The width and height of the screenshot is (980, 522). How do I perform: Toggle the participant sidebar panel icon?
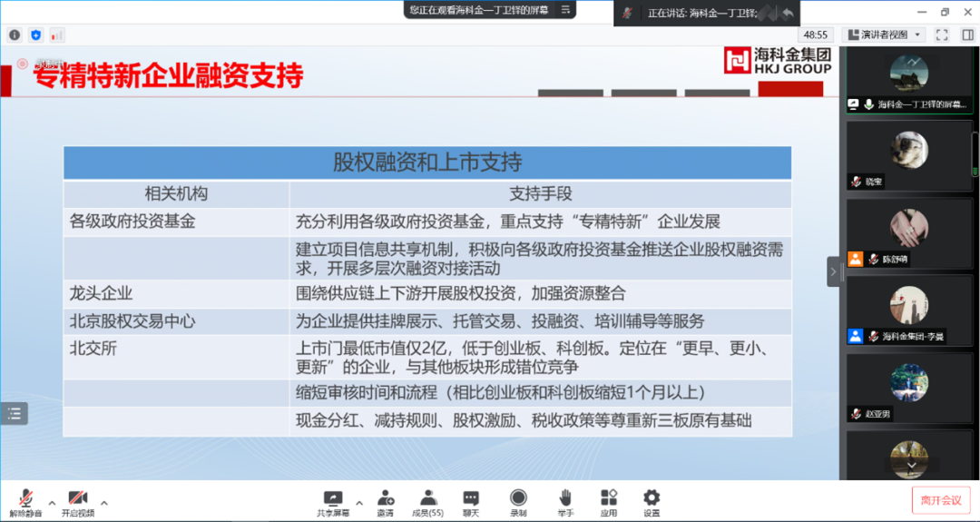click(967, 34)
